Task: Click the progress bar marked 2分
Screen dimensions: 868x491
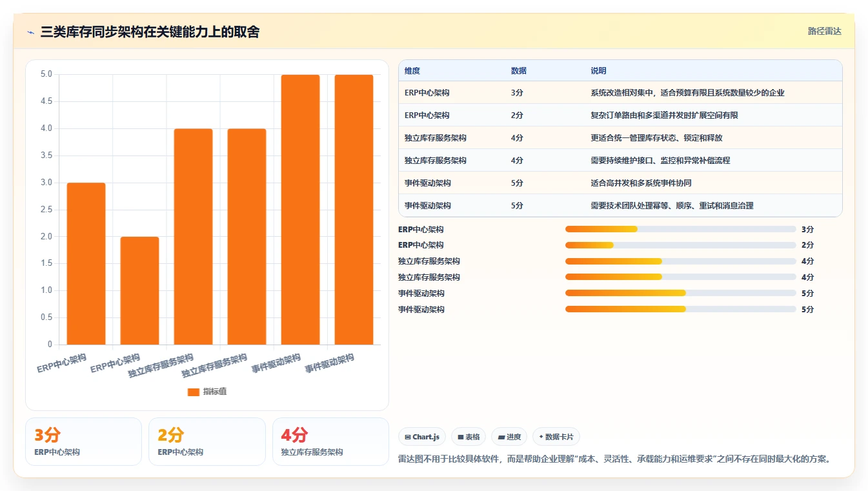Action: [x=680, y=245]
